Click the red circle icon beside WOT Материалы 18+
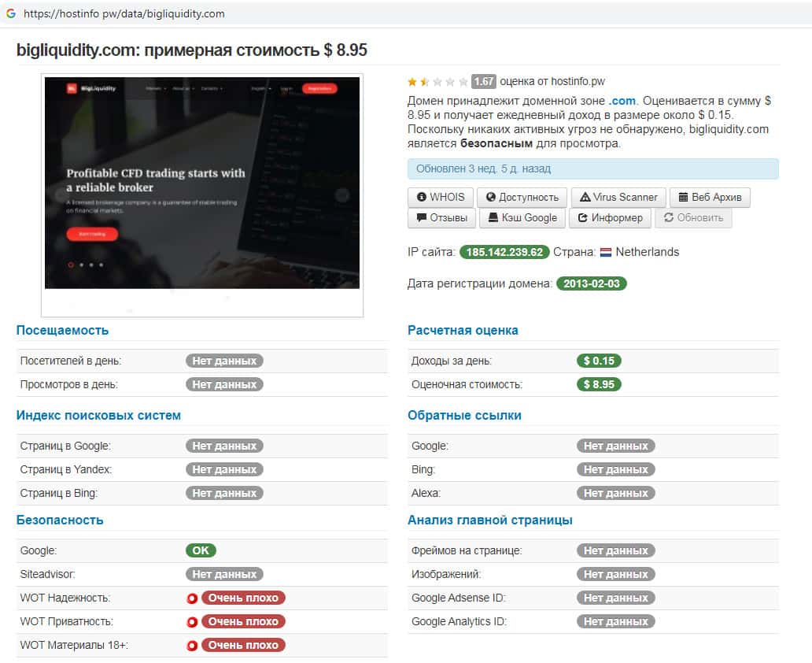The height and width of the screenshot is (663, 812). pos(192,646)
